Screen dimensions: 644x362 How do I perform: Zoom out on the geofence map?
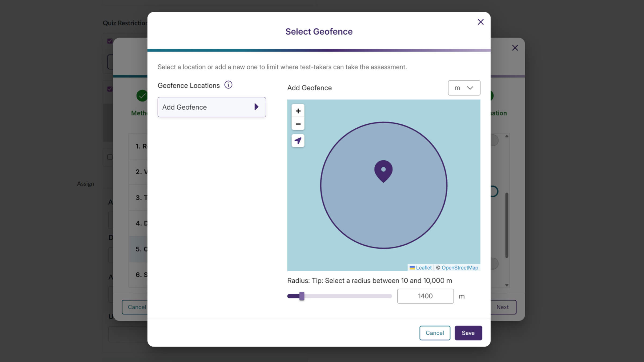[x=298, y=124]
